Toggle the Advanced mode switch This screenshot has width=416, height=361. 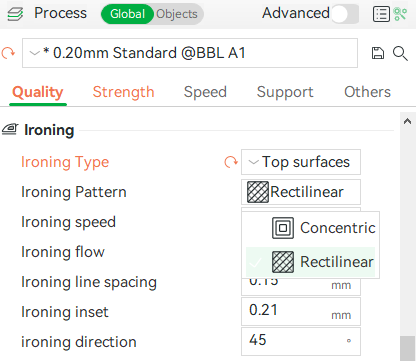[345, 14]
